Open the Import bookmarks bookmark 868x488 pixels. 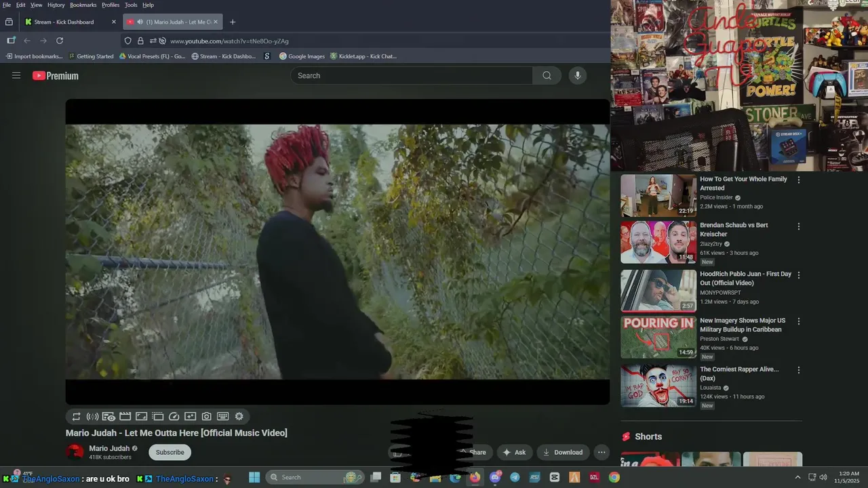[x=34, y=56]
